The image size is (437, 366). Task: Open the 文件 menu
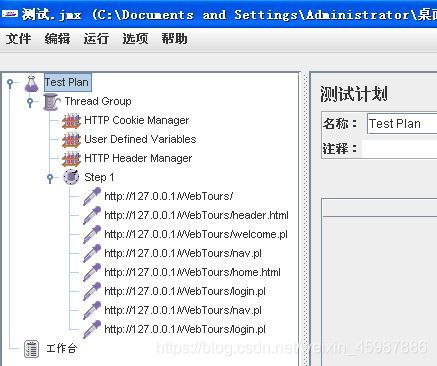click(x=19, y=39)
